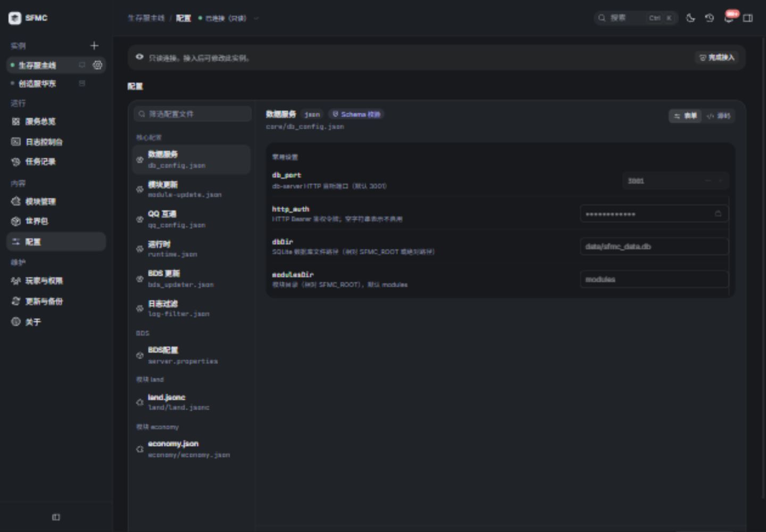Increase db_port with the plus stepper
The image size is (766, 532).
pos(721,181)
